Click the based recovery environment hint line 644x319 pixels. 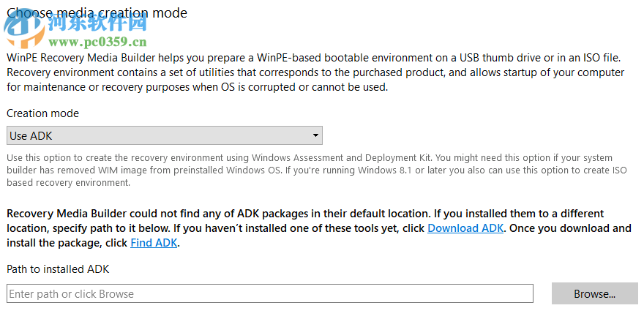(68, 183)
